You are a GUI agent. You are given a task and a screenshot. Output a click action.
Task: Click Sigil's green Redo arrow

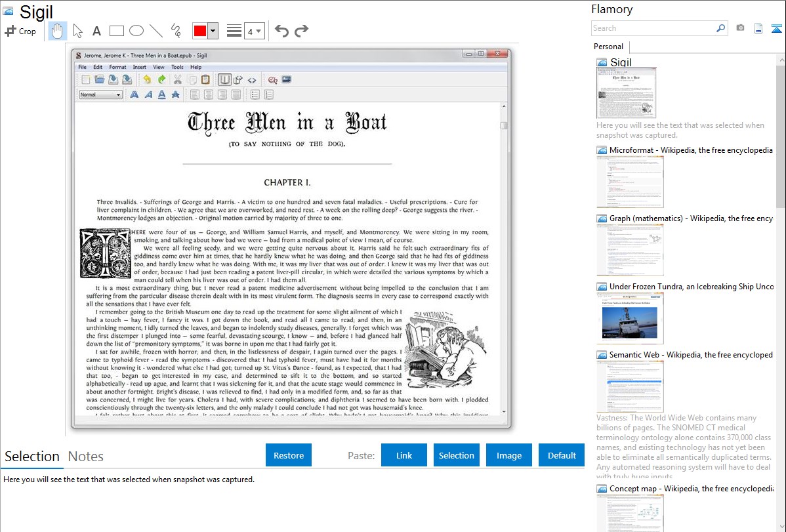161,80
